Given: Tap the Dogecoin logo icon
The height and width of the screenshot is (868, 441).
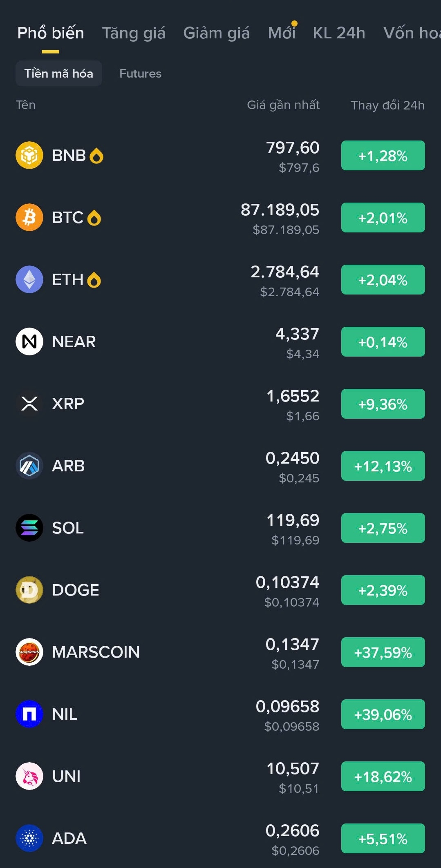Looking at the screenshot, I should click(x=29, y=590).
